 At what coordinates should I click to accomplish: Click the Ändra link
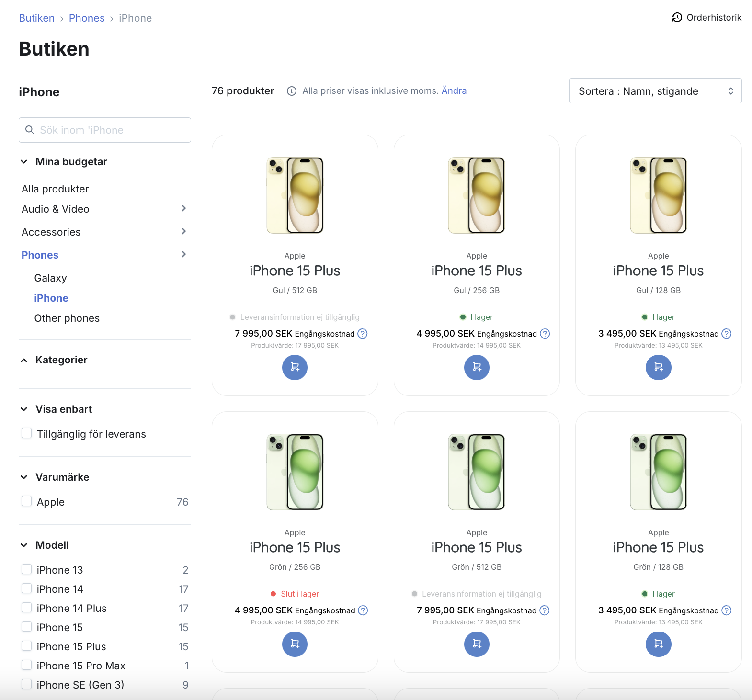coord(454,91)
